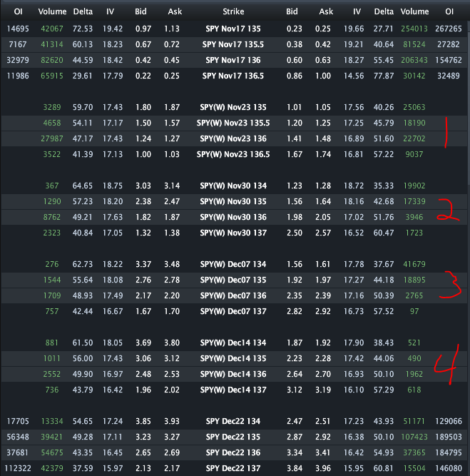Screen dimensions: 470x476
Task: Click the SPY Nov17 136 strike label
Action: (x=233, y=60)
